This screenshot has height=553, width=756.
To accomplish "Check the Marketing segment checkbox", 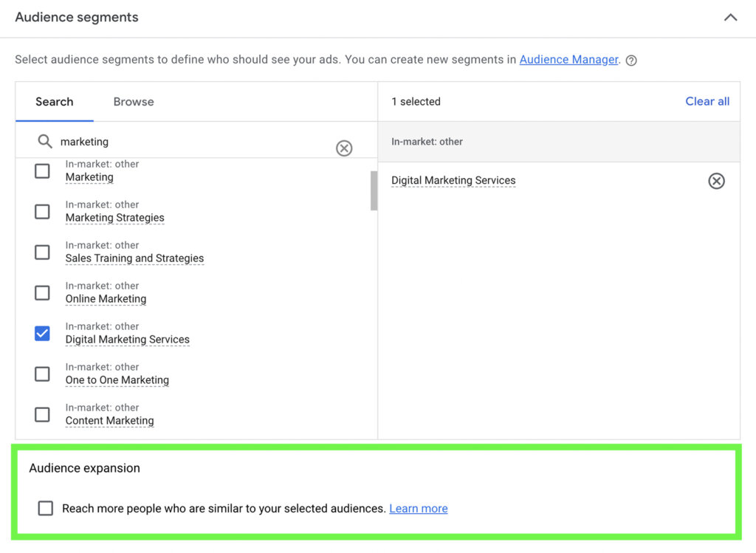I will click(42, 171).
